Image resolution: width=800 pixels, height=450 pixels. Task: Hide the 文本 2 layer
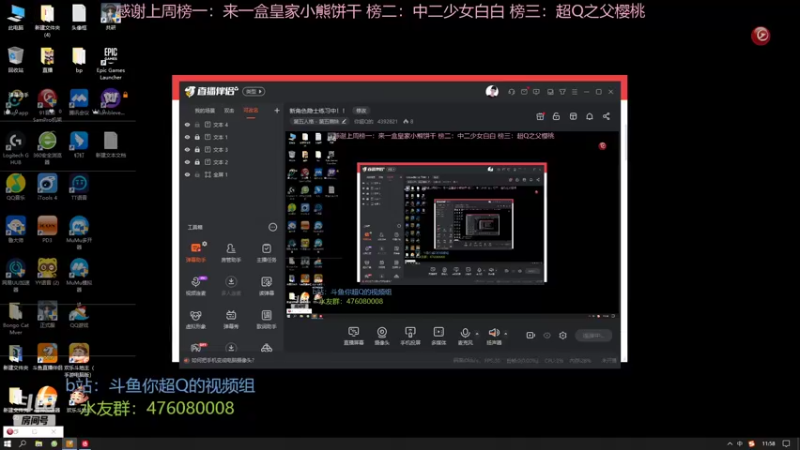pyautogui.click(x=187, y=162)
